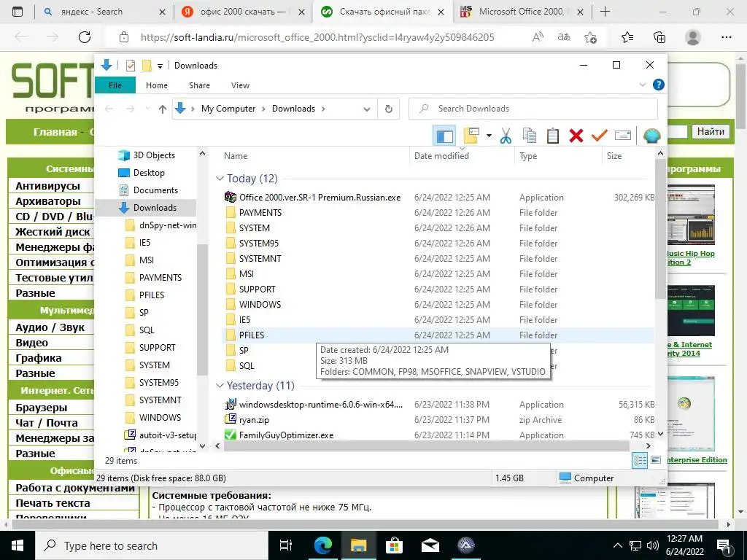Screen dimensions: 747x560
Task: Open 3D Objects in navigation pane
Action: point(154,155)
